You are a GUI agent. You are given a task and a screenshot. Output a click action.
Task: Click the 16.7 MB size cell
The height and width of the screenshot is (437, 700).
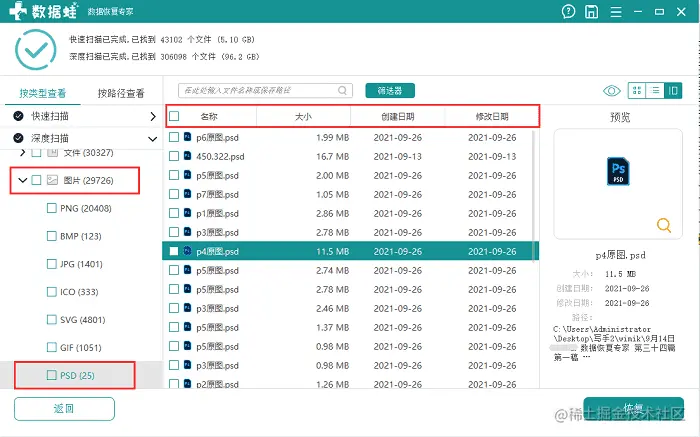point(332,156)
